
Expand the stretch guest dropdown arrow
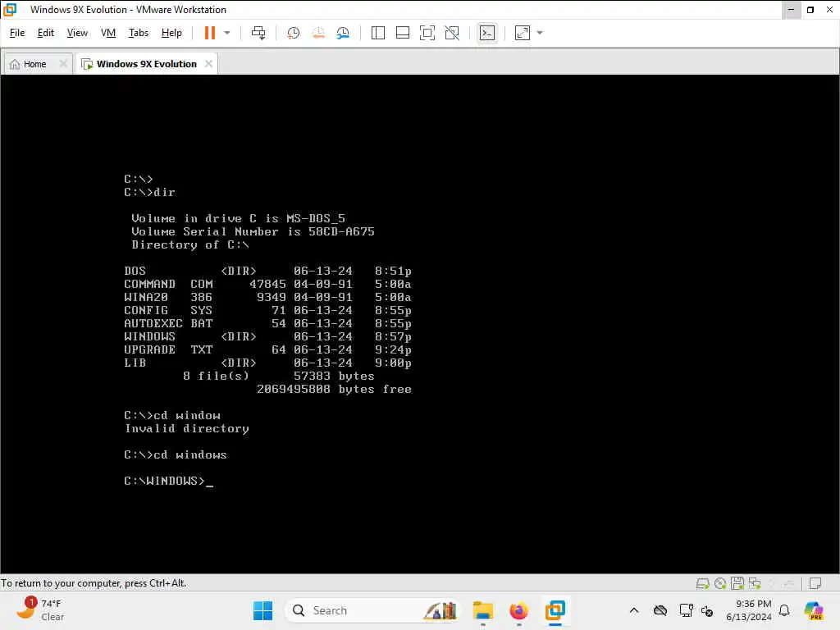[x=540, y=33]
